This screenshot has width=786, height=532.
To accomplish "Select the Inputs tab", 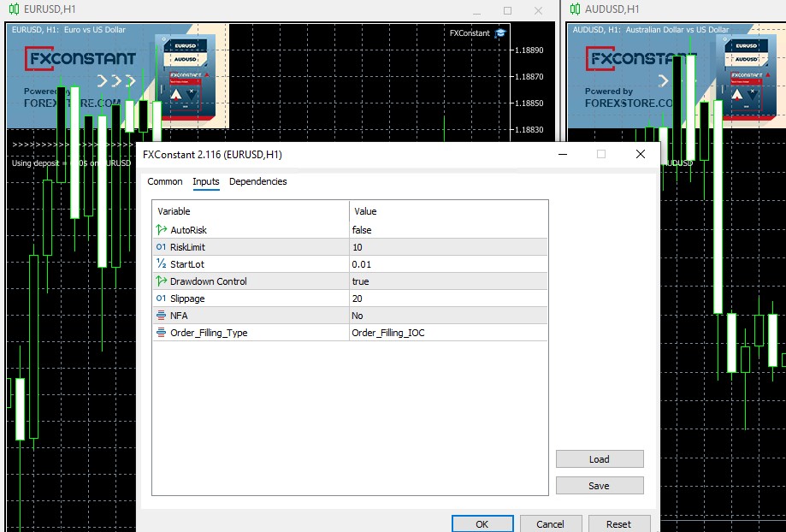I will [x=206, y=181].
